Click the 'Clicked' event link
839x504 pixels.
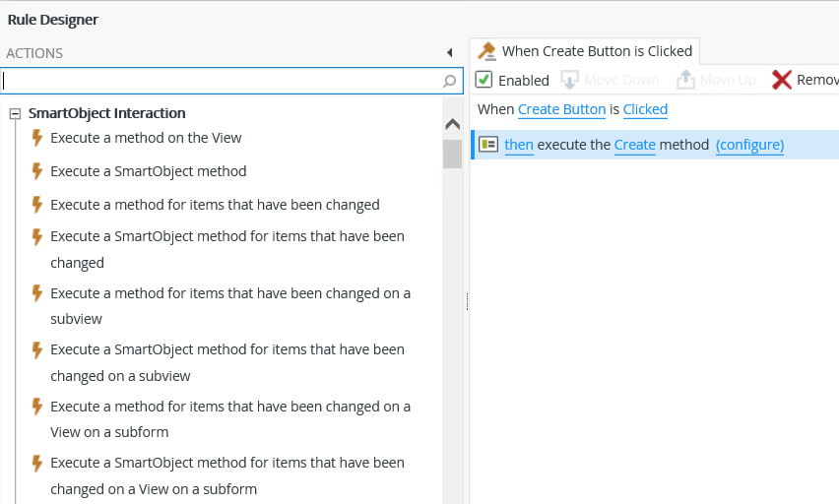[x=645, y=109]
